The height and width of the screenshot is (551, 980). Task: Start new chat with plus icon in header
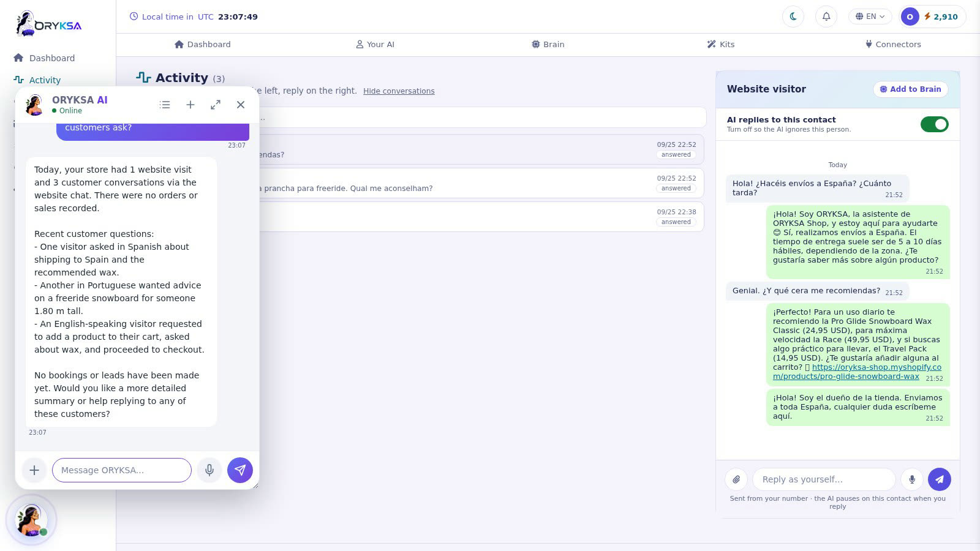(190, 105)
